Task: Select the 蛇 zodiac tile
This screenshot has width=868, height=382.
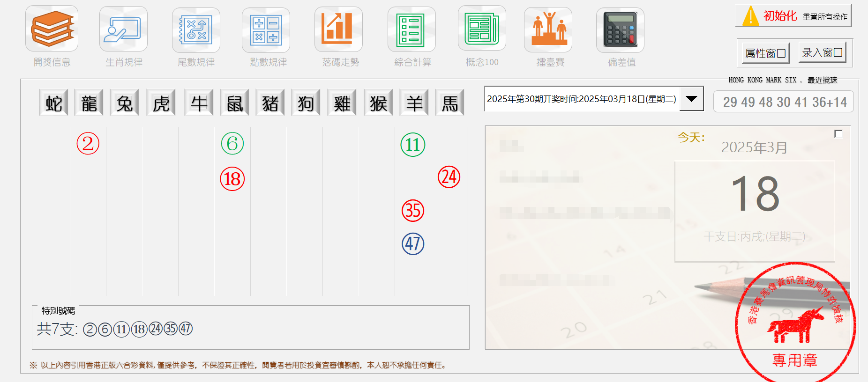Action: (53, 103)
